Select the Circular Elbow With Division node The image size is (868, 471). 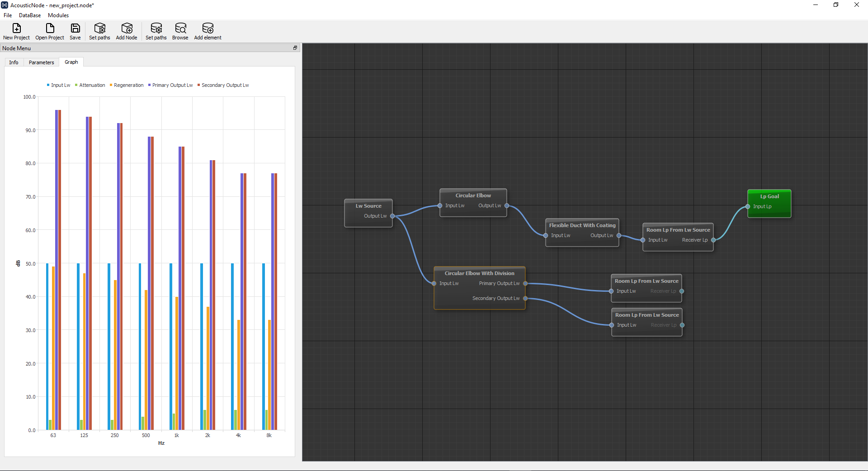coord(479,273)
